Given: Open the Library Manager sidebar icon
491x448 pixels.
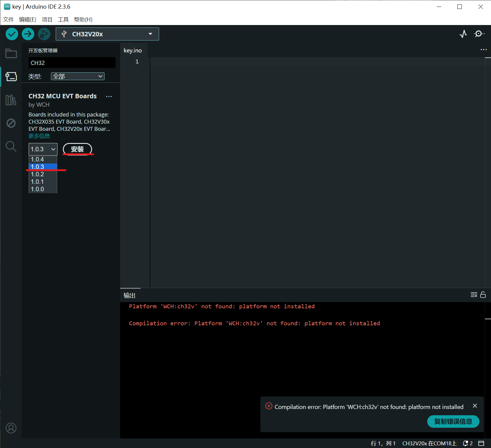Looking at the screenshot, I should pos(11,100).
